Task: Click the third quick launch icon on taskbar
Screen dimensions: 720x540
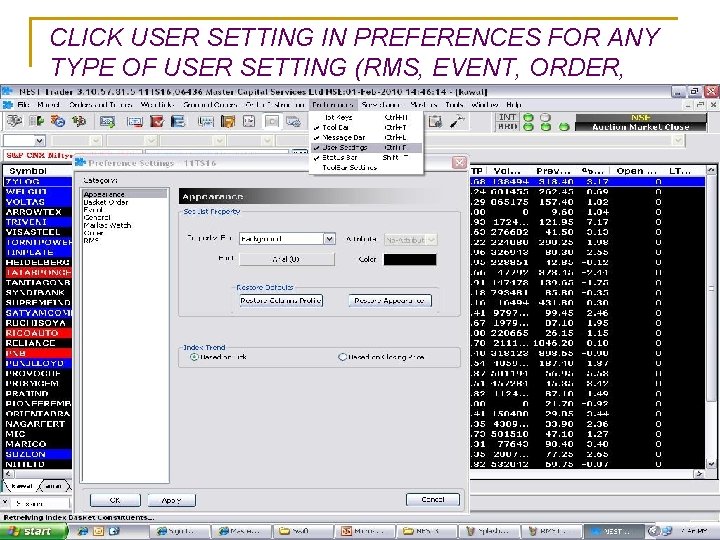Action: pos(114,531)
